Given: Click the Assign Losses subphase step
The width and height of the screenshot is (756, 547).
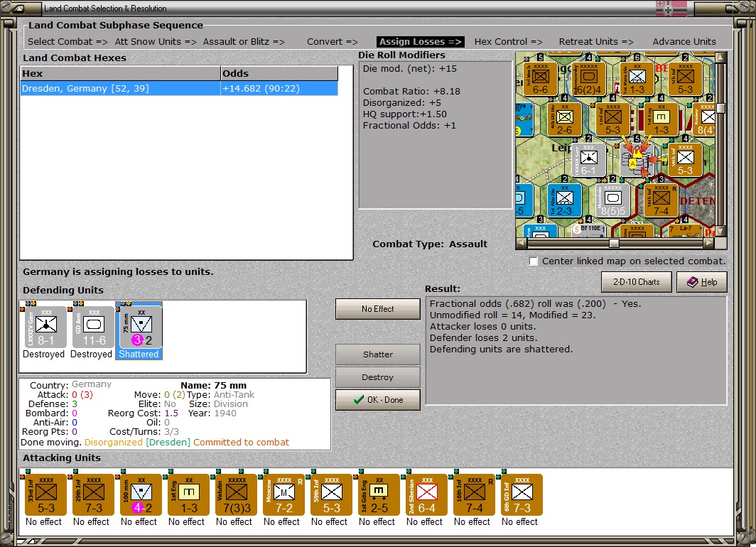Looking at the screenshot, I should 421,42.
